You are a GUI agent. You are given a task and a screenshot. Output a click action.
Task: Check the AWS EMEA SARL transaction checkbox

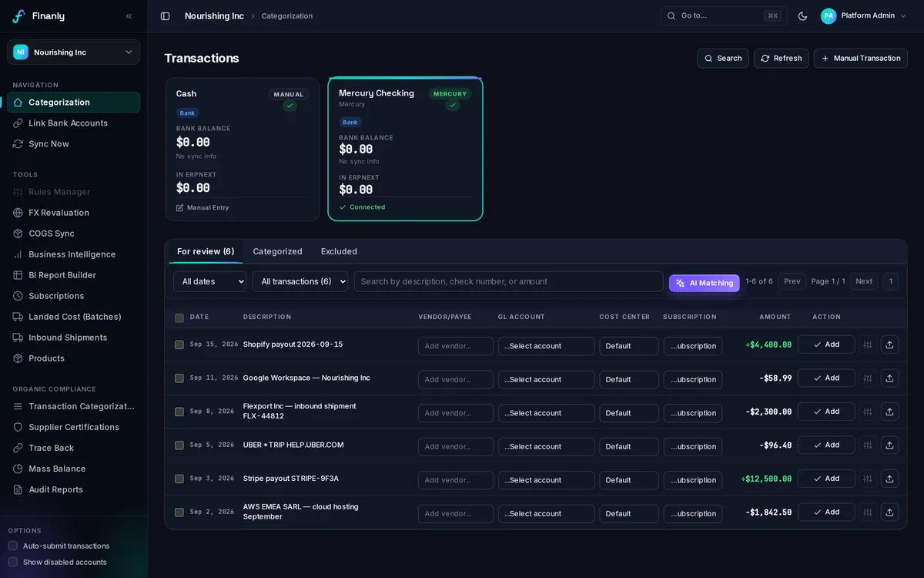[179, 512]
